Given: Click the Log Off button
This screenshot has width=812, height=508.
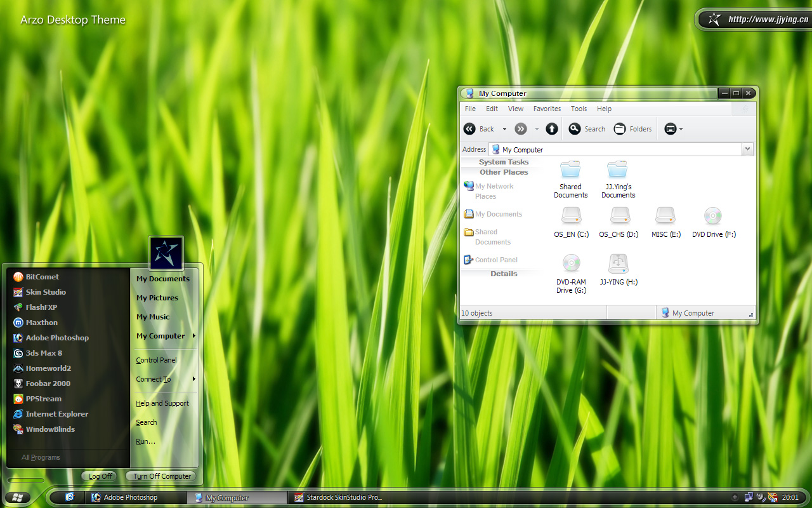Looking at the screenshot, I should [100, 476].
